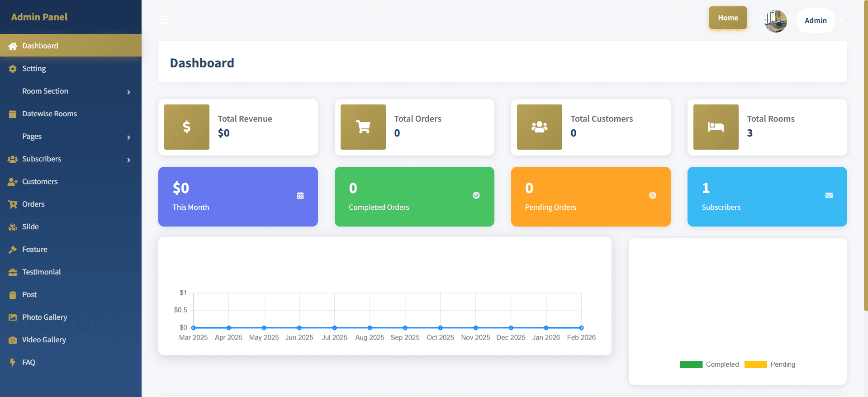Click the Setting gear icon
Viewport: 868px width, 397px height.
pos(13,69)
